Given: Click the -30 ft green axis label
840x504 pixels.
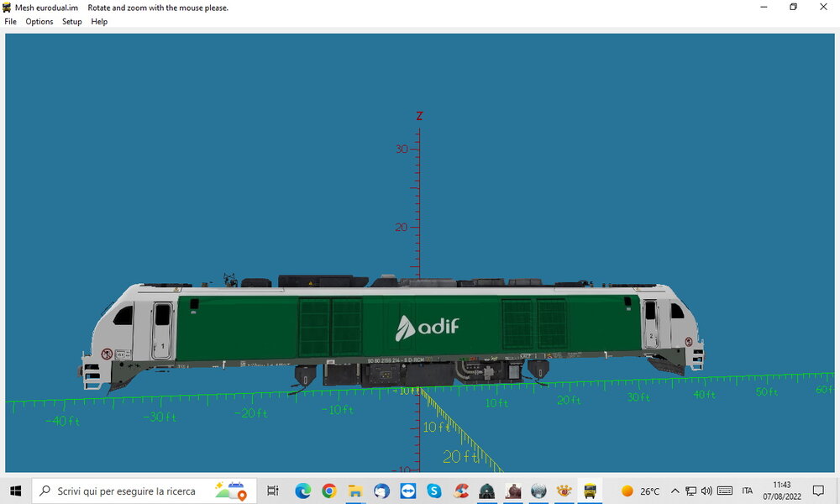Looking at the screenshot, I should tap(160, 417).
